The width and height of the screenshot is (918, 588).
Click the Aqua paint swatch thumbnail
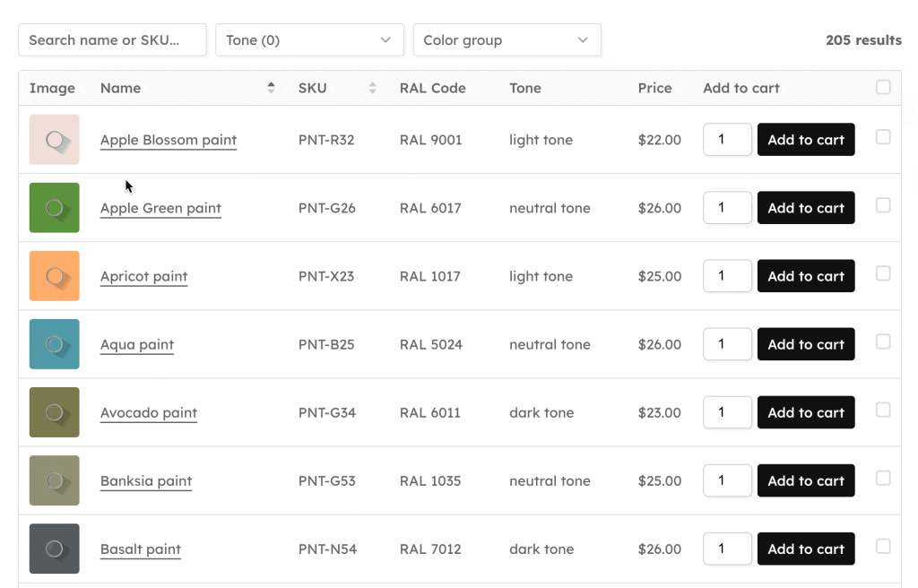point(54,343)
